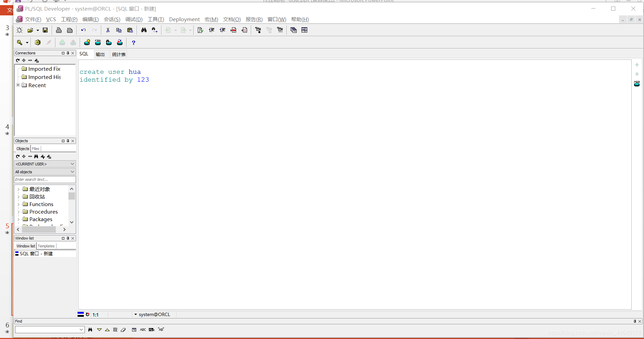
Task: Click the Uncomment selection icon
Action: click(x=244, y=30)
